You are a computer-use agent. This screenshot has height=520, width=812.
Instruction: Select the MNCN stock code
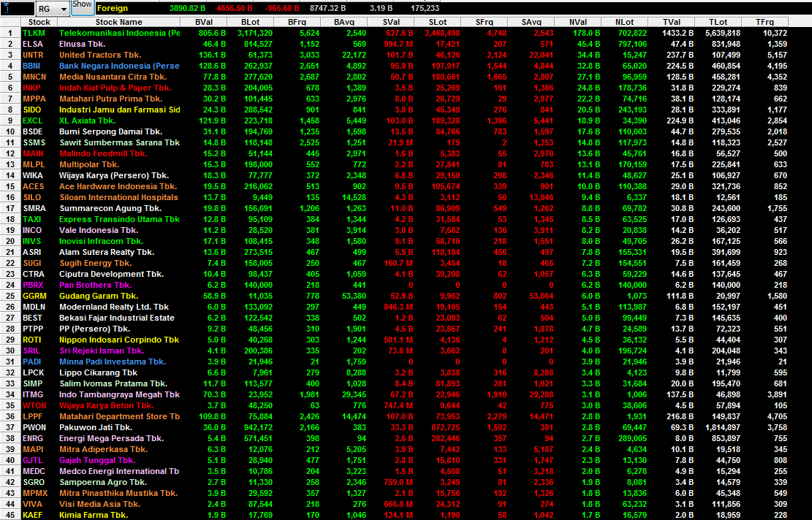point(34,77)
